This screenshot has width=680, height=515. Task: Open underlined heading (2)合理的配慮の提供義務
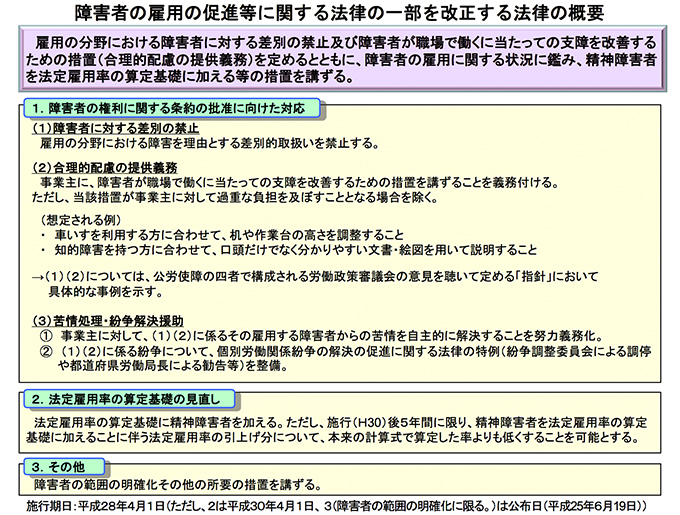click(105, 166)
